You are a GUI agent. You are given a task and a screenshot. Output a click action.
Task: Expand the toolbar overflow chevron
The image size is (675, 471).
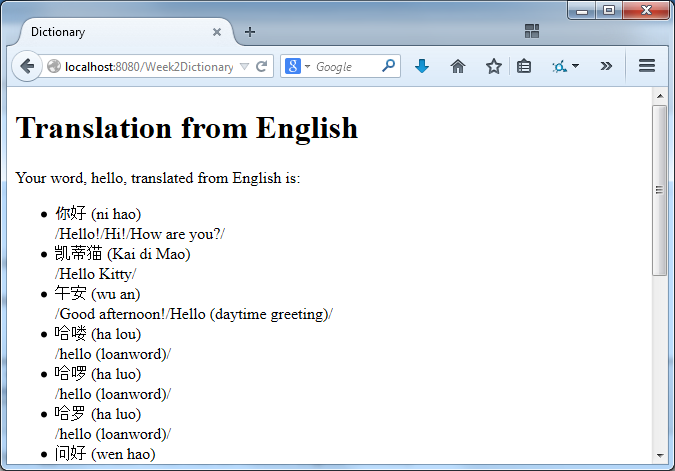pos(606,66)
